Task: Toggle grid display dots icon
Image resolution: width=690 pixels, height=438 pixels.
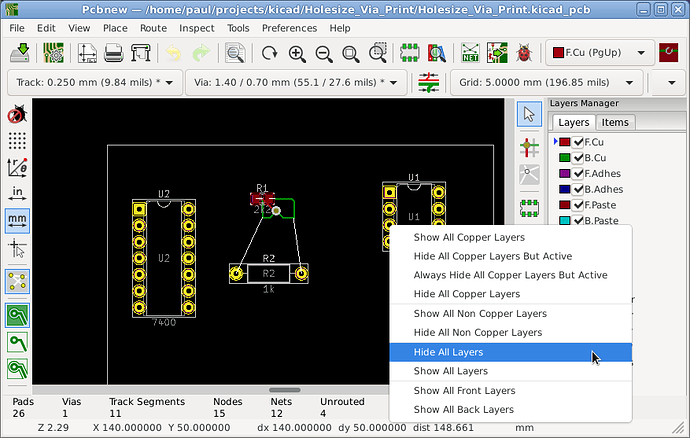Action: point(17,141)
